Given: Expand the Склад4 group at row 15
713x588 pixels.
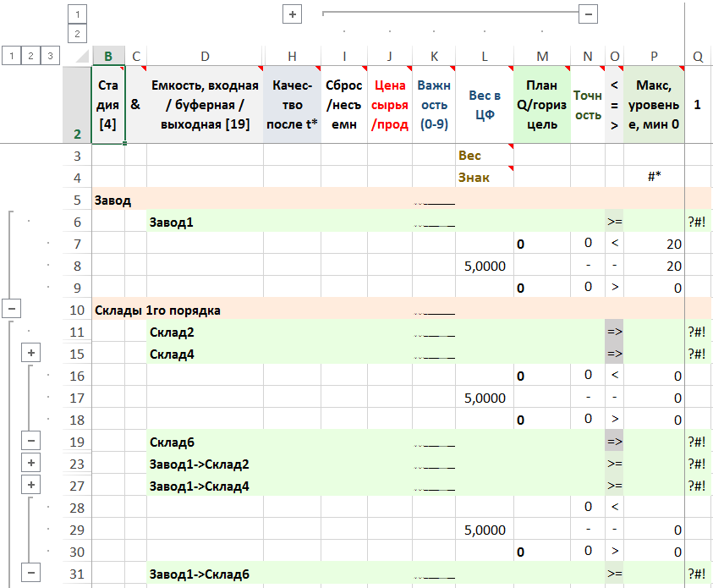Looking at the screenshot, I should [x=31, y=354].
